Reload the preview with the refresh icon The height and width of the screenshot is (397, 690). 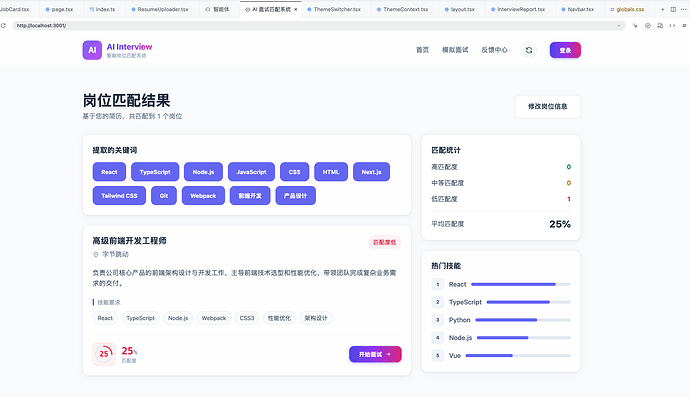(3, 26)
